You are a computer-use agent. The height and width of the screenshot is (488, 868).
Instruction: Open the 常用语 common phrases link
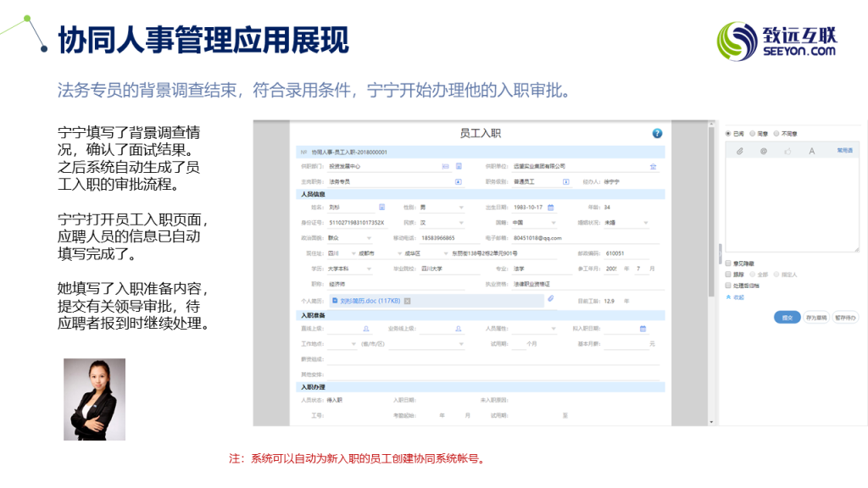pos(844,150)
